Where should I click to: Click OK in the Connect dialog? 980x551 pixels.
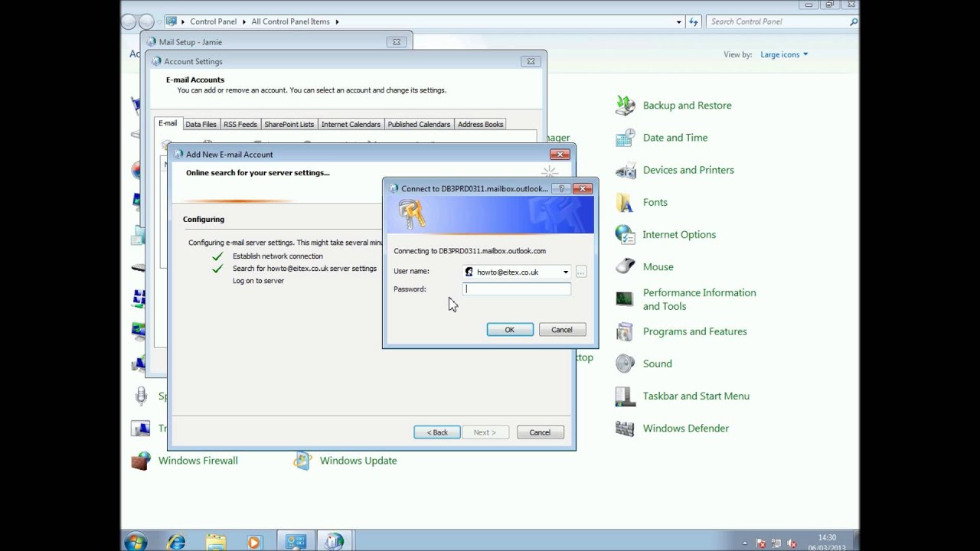tap(510, 330)
